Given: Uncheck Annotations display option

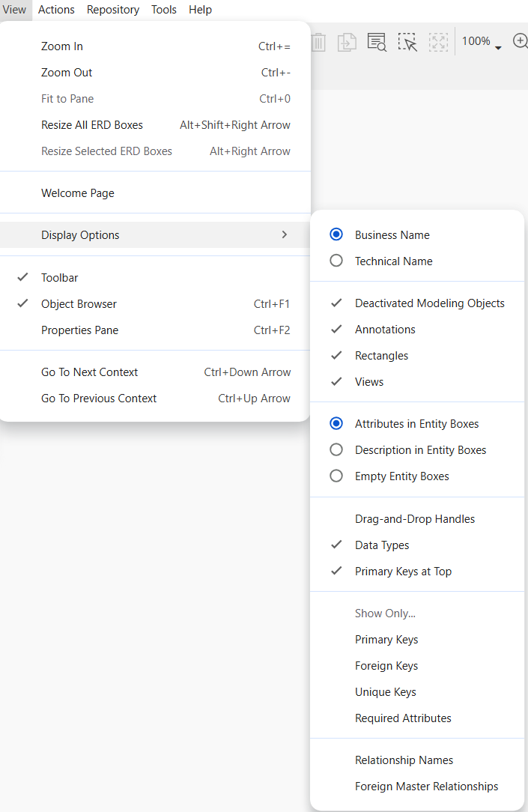Looking at the screenshot, I should (385, 329).
